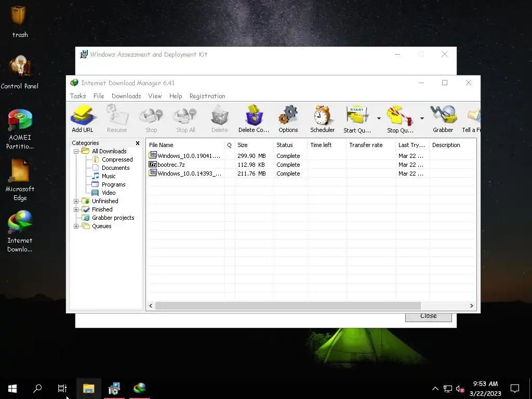Open the File menu
The height and width of the screenshot is (399, 532).
tap(99, 96)
